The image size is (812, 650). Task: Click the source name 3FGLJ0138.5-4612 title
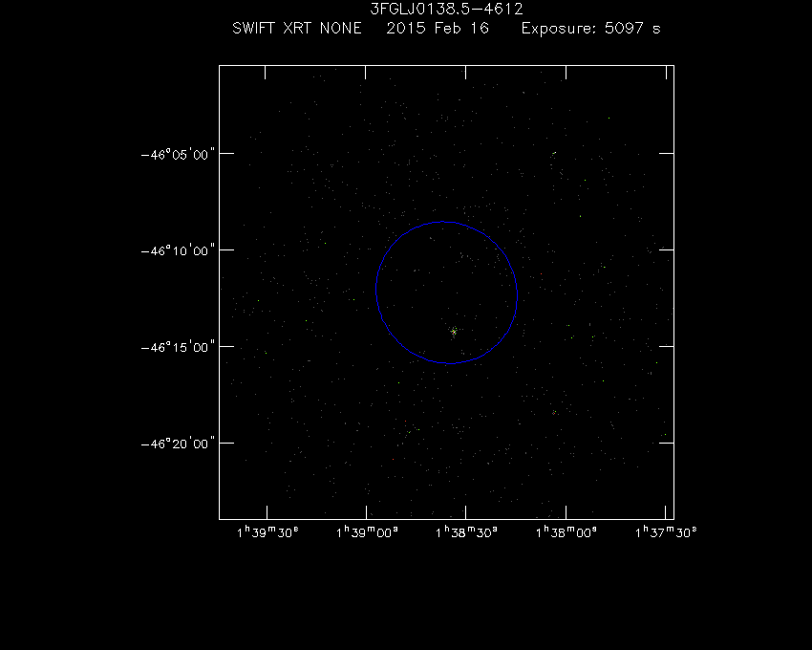tap(446, 9)
